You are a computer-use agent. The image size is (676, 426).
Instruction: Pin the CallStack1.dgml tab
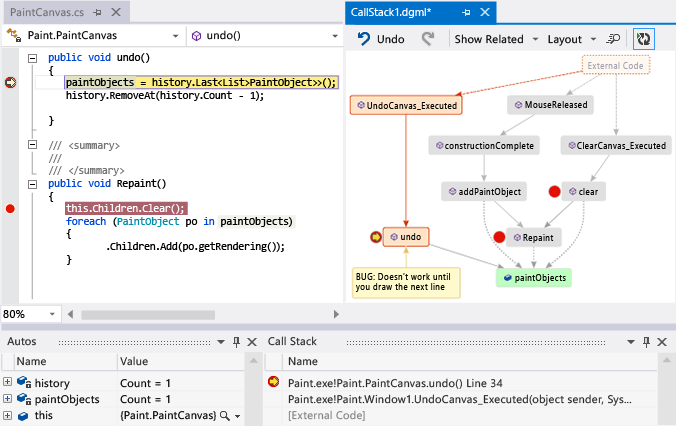(467, 13)
